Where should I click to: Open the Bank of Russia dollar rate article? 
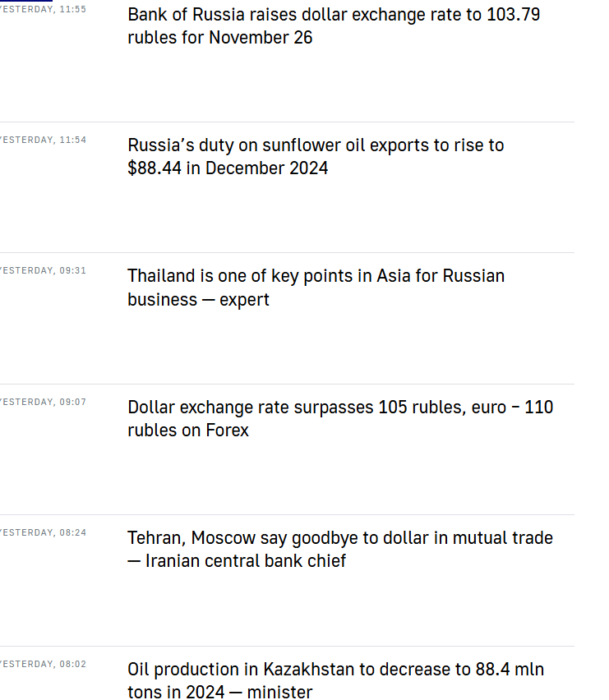coord(333,15)
